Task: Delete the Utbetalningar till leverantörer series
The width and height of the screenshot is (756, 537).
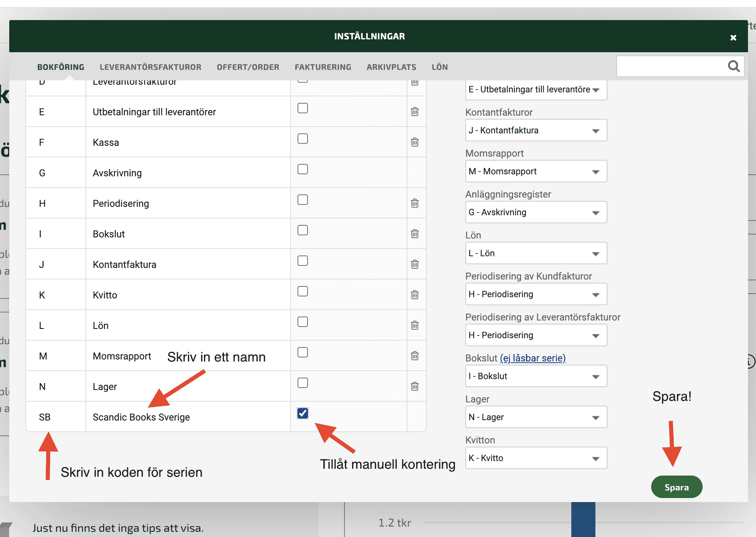Action: point(415,111)
